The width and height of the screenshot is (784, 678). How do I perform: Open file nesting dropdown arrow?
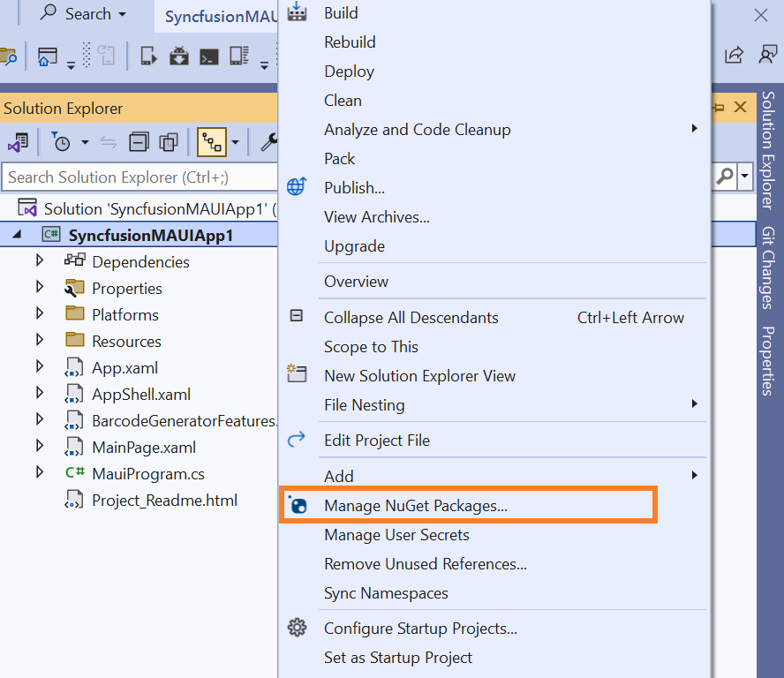(235, 142)
